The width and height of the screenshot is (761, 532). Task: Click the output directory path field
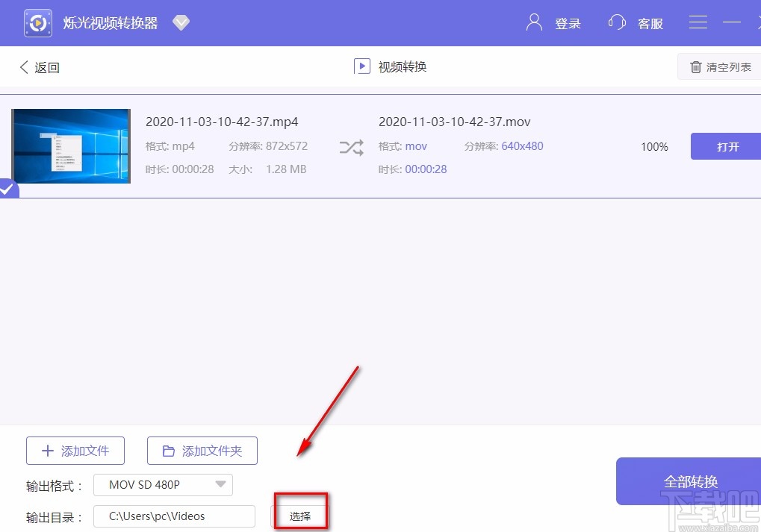(x=173, y=516)
